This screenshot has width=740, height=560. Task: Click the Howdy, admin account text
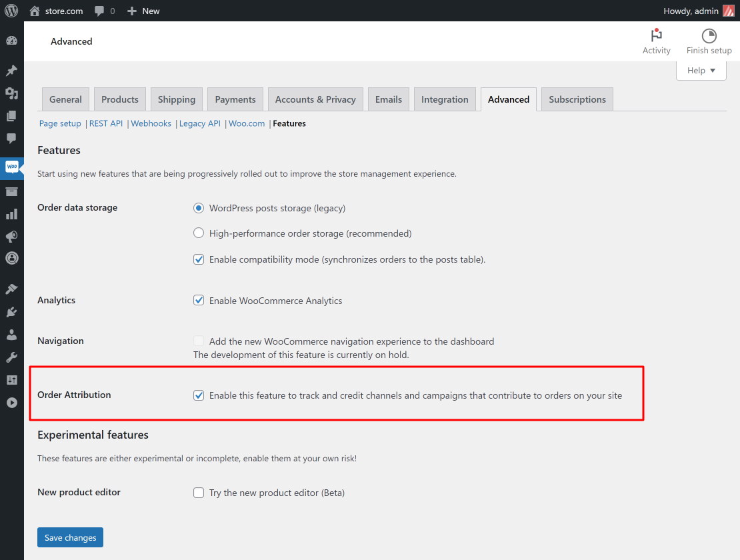point(691,11)
